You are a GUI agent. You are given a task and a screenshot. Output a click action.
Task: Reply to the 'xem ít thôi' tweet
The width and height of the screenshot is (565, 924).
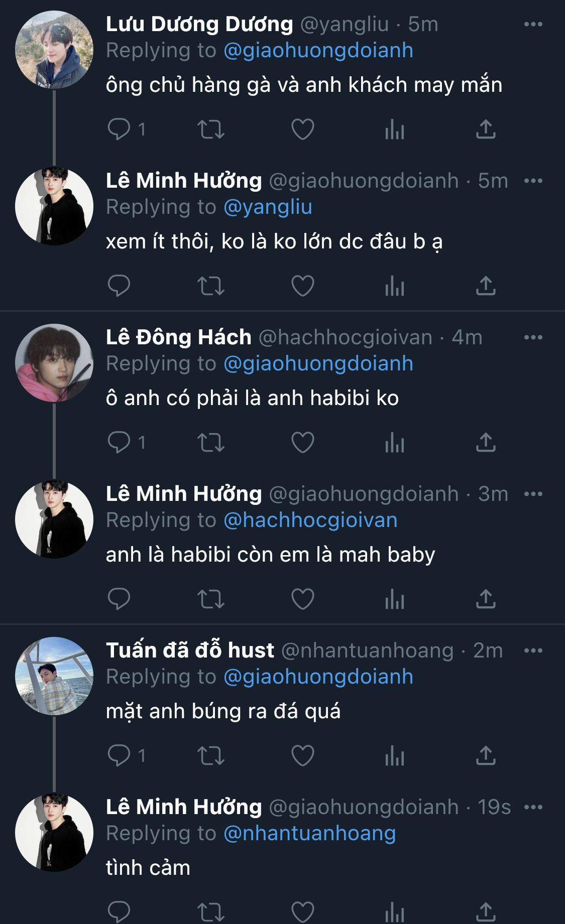pos(119,286)
